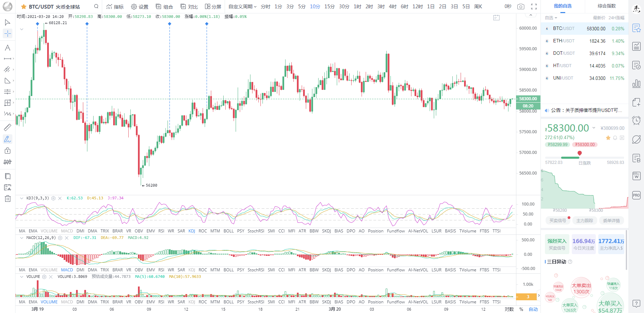Toggle percent scale mode

pos(521,309)
